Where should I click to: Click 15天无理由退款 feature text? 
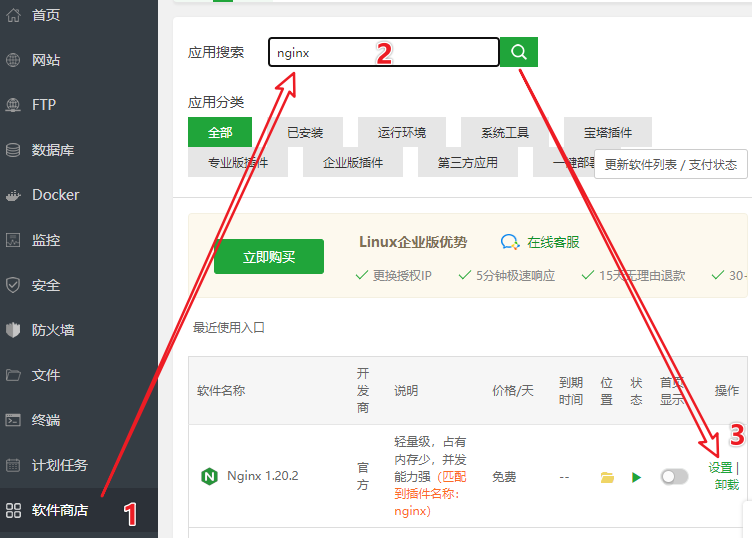pyautogui.click(x=642, y=275)
